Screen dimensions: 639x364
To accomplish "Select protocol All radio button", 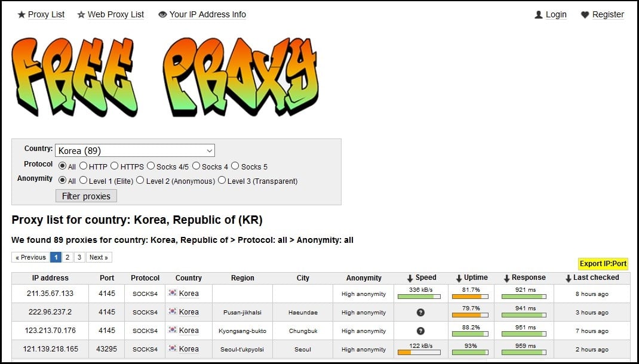I will point(62,166).
